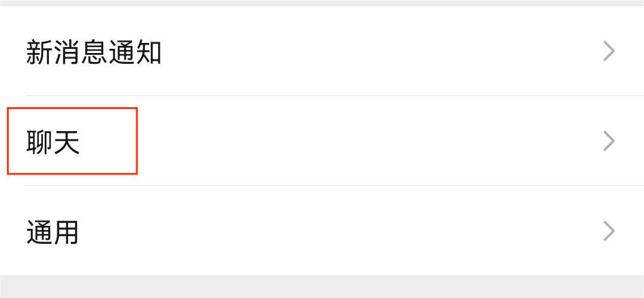Tap the chevron arrow beside 聊天
Viewport: 644px width, 298px height.
[x=608, y=141]
